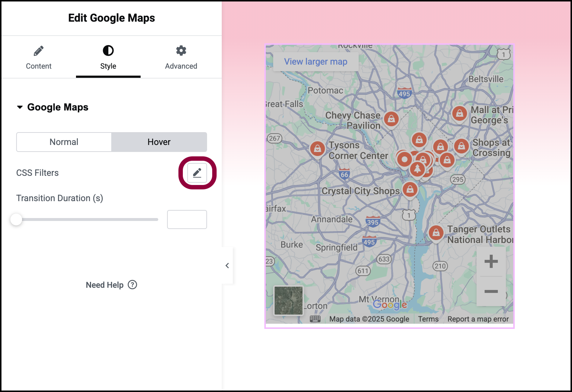Click the route 611 marker on the map
This screenshot has height=392, width=572.
tap(363, 271)
